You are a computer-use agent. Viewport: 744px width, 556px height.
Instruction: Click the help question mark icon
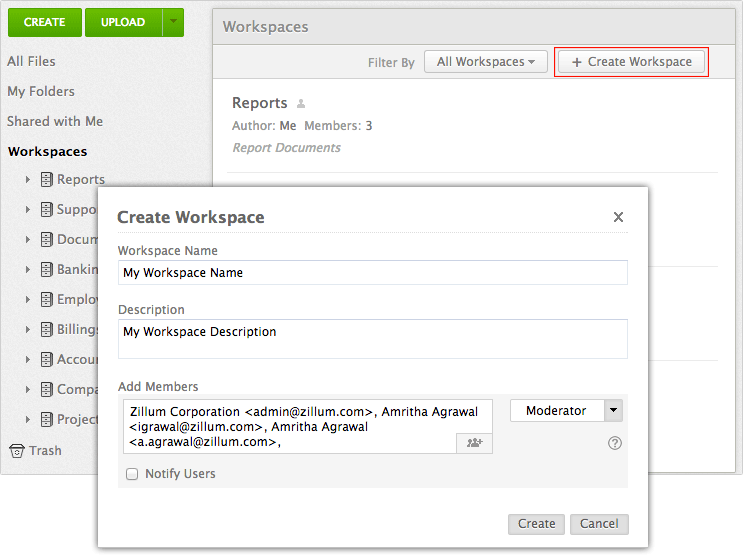pyautogui.click(x=615, y=443)
